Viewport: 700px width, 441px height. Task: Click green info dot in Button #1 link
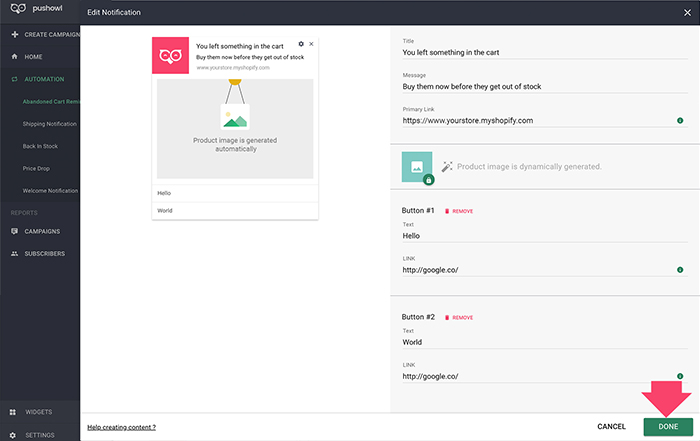point(680,270)
